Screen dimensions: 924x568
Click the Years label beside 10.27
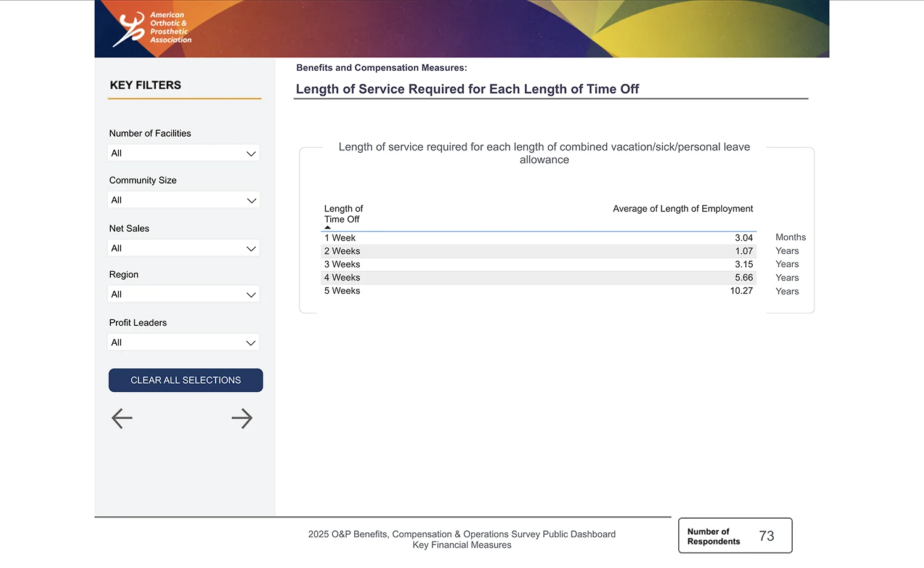click(x=787, y=291)
